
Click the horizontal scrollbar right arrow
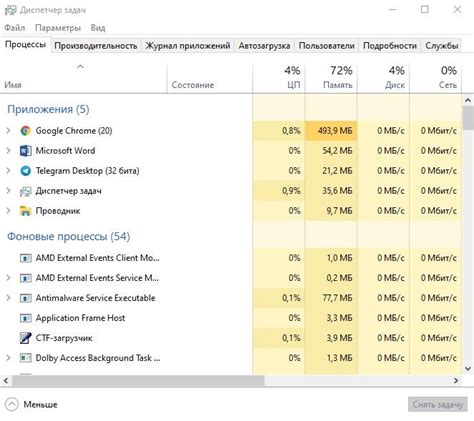(x=456, y=381)
